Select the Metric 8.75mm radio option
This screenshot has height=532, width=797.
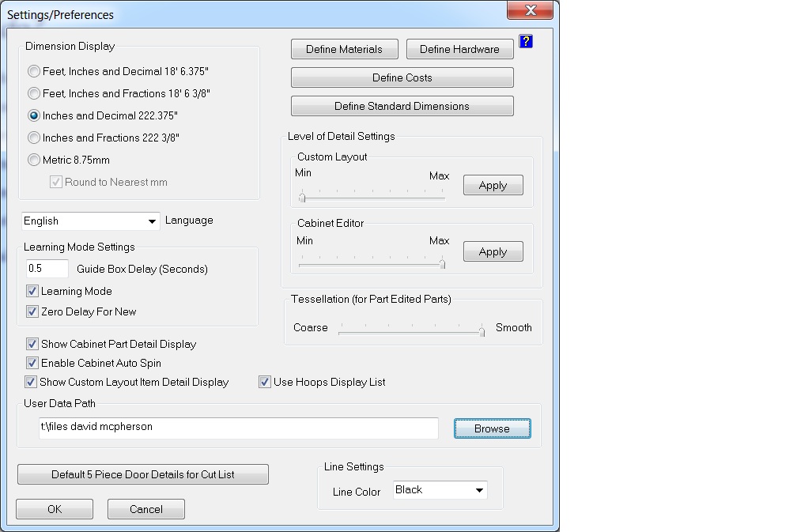click(34, 160)
